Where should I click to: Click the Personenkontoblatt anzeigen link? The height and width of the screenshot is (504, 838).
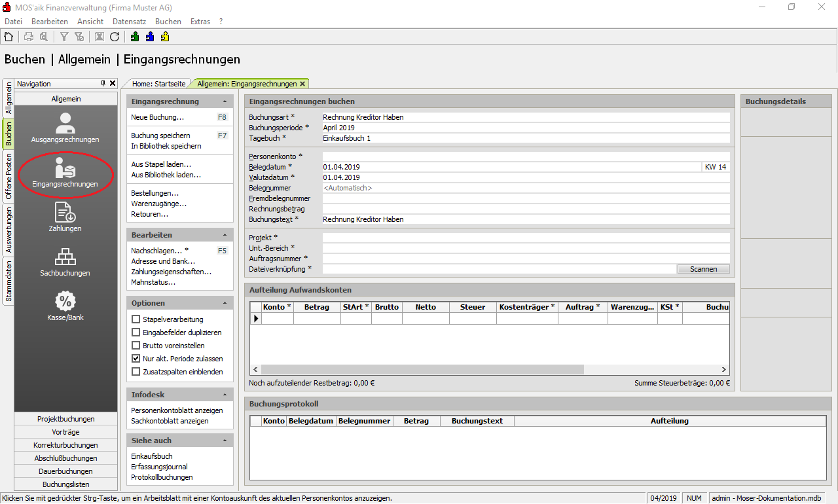pos(177,410)
